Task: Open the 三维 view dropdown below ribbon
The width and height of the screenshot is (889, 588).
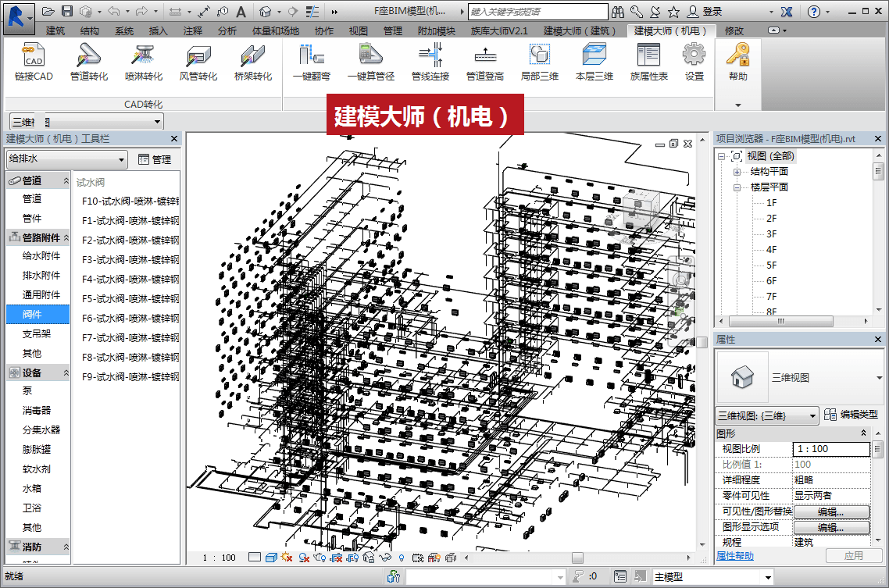Action: click(x=86, y=121)
